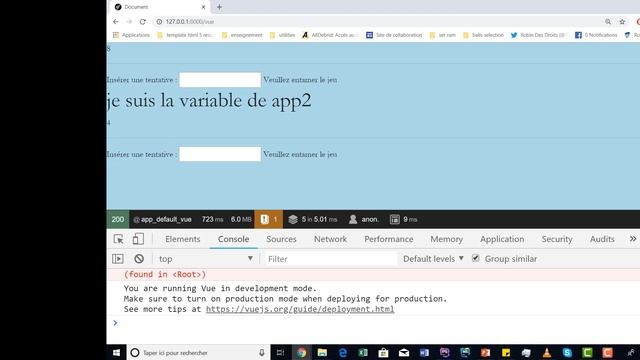Switch to the Audits tab
Screen dimensions: 640x360
(602, 239)
